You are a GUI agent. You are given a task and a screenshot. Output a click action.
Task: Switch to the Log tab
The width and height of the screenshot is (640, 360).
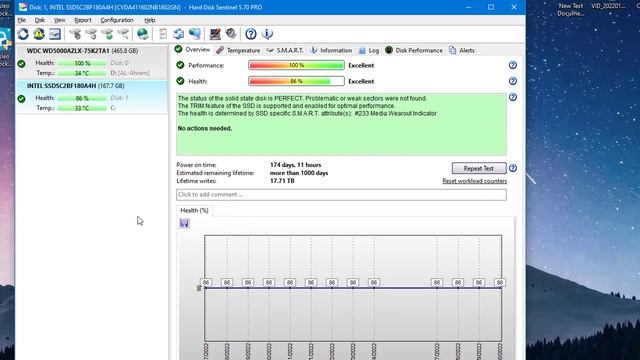[x=369, y=50]
